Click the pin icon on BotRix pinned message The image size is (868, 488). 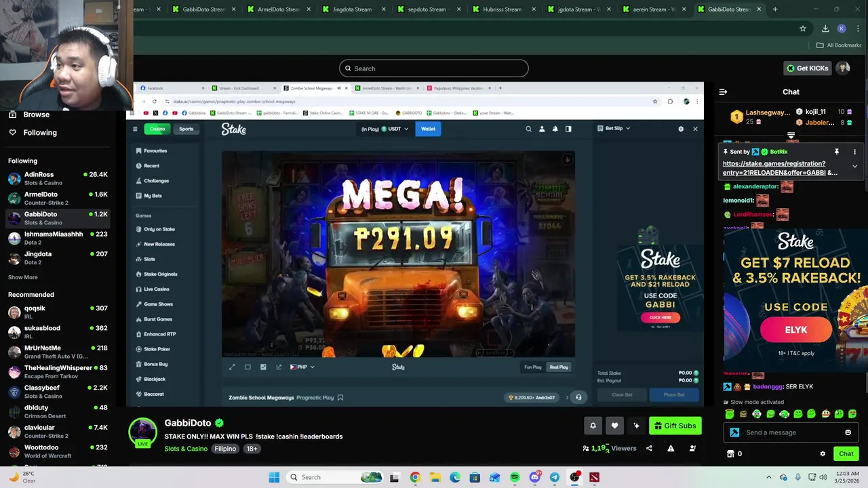tap(836, 152)
